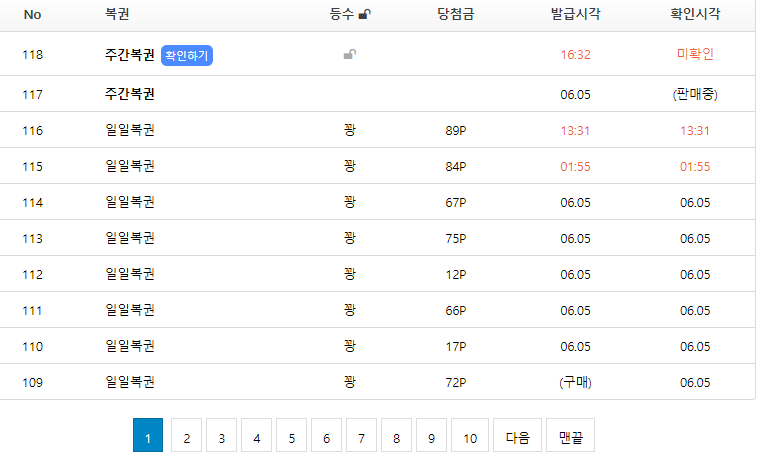This screenshot has height=465, width=759.
Task: Click the (판매중) status in row 117
Action: pos(695,94)
